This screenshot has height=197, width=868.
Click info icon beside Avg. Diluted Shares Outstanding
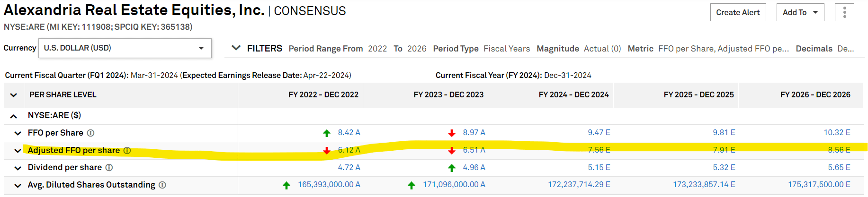click(x=162, y=185)
